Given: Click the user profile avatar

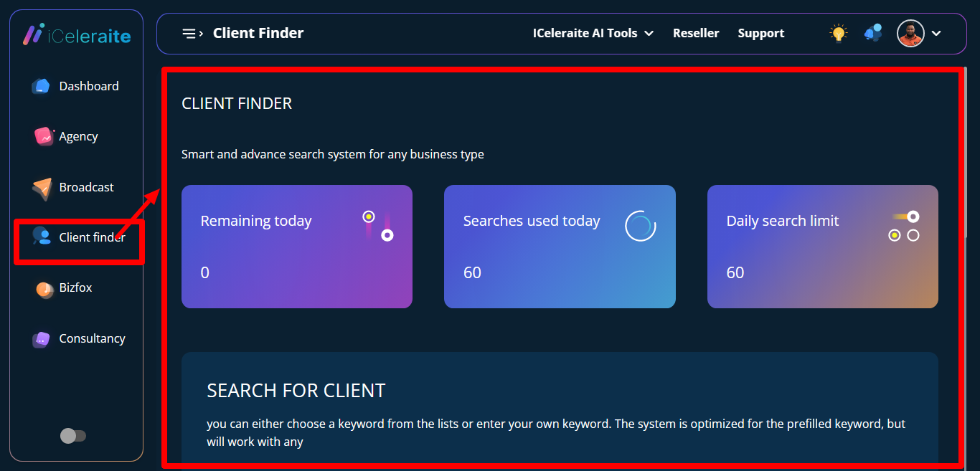Looking at the screenshot, I should (910, 33).
